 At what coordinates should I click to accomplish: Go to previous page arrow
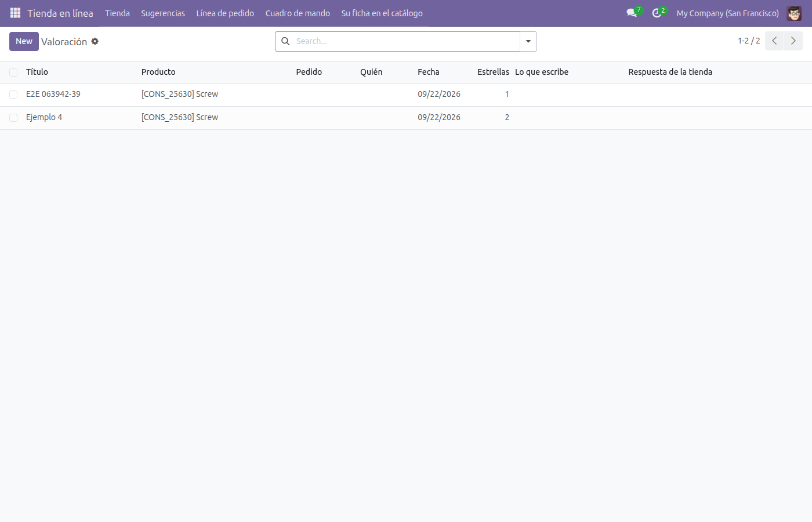click(774, 41)
